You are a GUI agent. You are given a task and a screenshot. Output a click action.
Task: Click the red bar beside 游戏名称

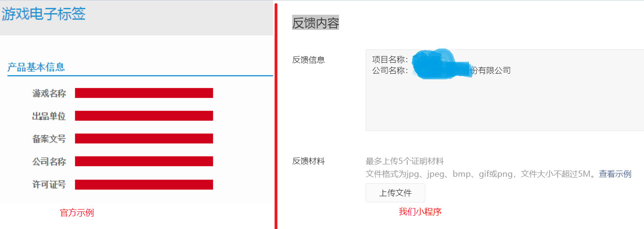pos(144,93)
